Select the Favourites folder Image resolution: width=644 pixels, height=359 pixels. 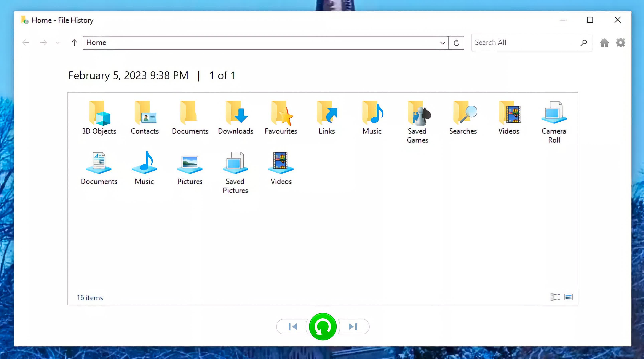point(281,118)
